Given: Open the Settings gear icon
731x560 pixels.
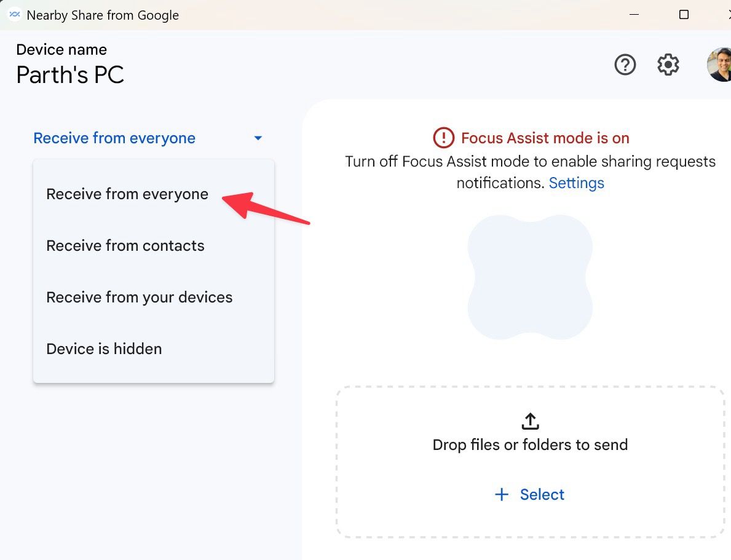Looking at the screenshot, I should (x=668, y=65).
